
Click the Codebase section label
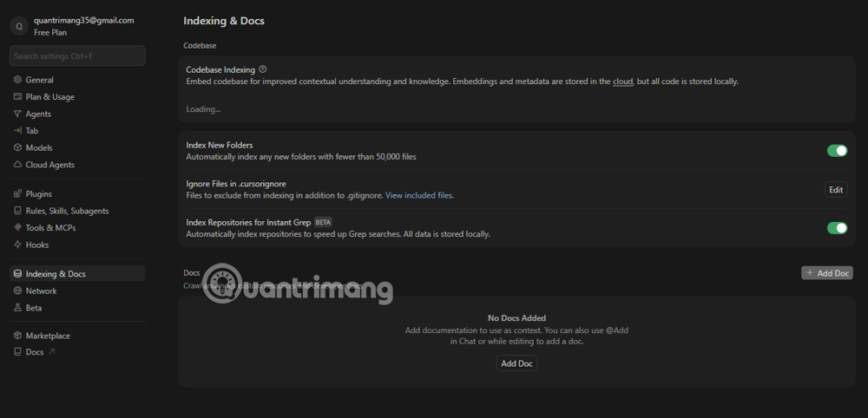point(200,46)
